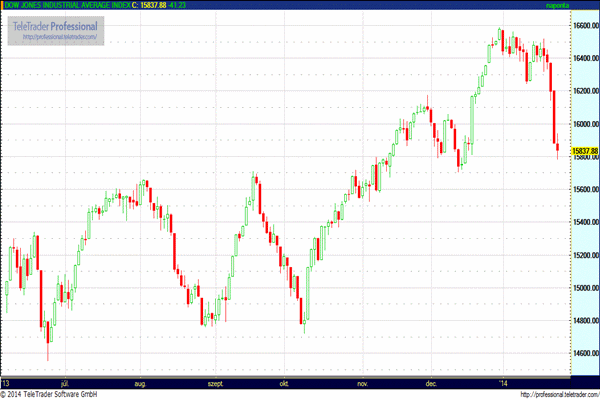Click the 'aug.' month marker on timeline
The height and width of the screenshot is (400, 600).
click(x=140, y=384)
